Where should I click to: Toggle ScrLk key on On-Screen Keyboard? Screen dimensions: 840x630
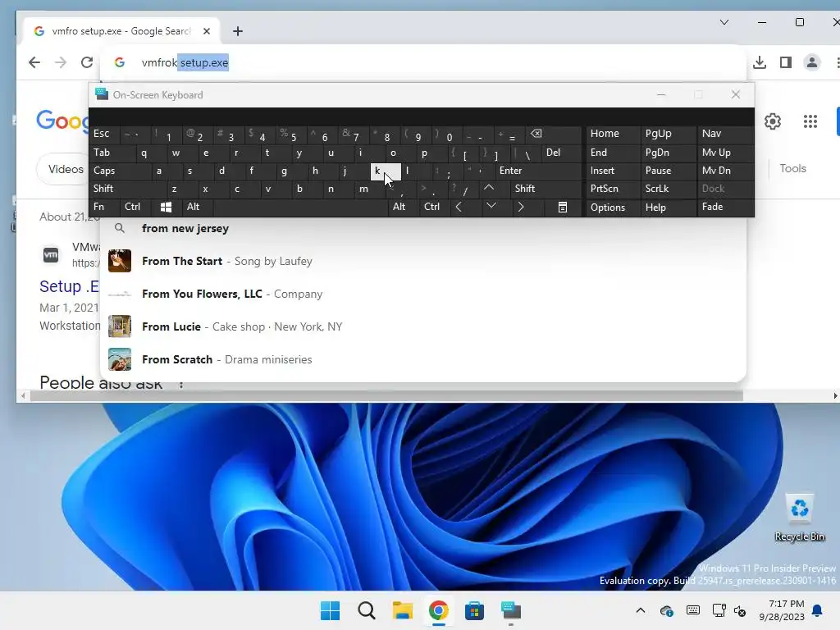pyautogui.click(x=668, y=189)
